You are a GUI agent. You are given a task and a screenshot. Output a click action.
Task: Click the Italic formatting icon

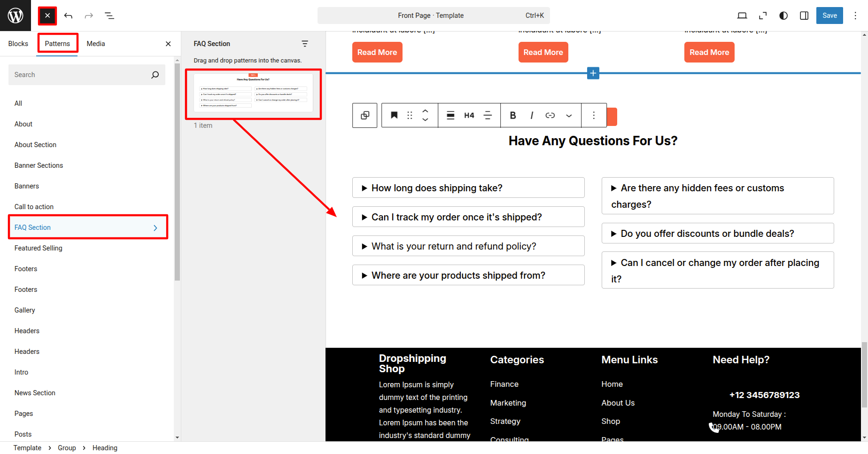[531, 115]
